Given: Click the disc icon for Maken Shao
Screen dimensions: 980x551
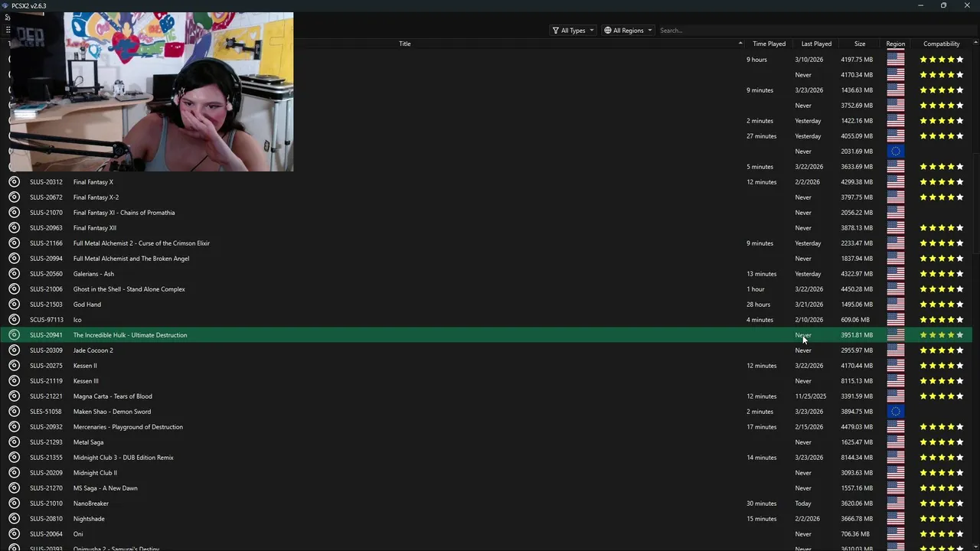Looking at the screenshot, I should pos(14,412).
